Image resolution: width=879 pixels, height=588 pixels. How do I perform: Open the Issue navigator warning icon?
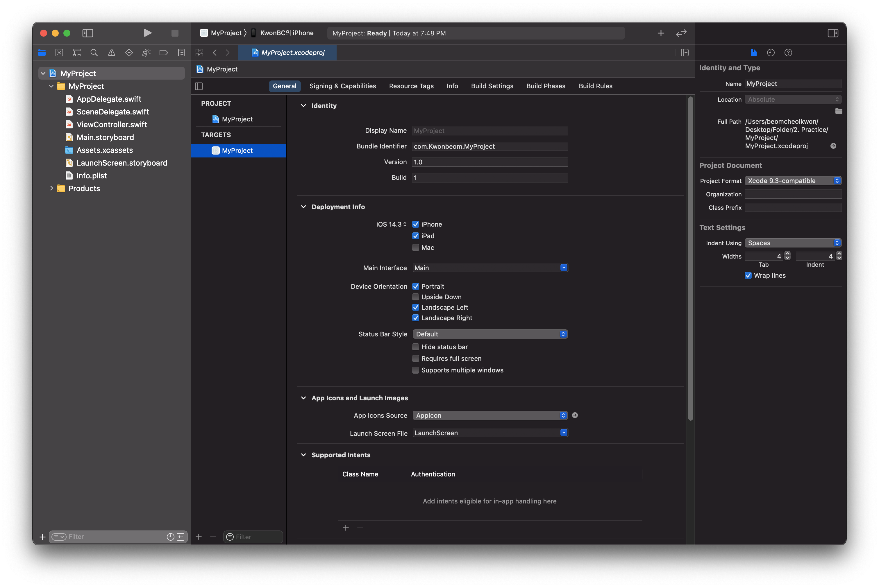[111, 53]
